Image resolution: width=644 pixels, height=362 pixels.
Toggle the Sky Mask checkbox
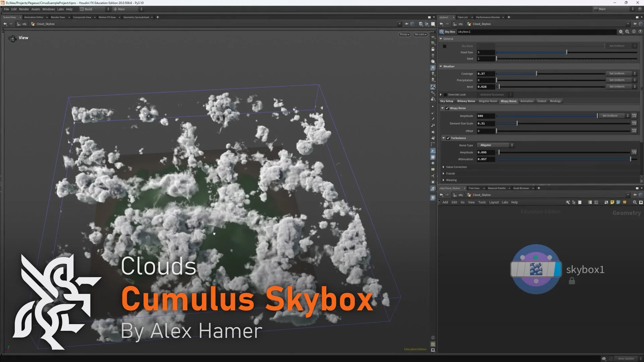pos(444,46)
